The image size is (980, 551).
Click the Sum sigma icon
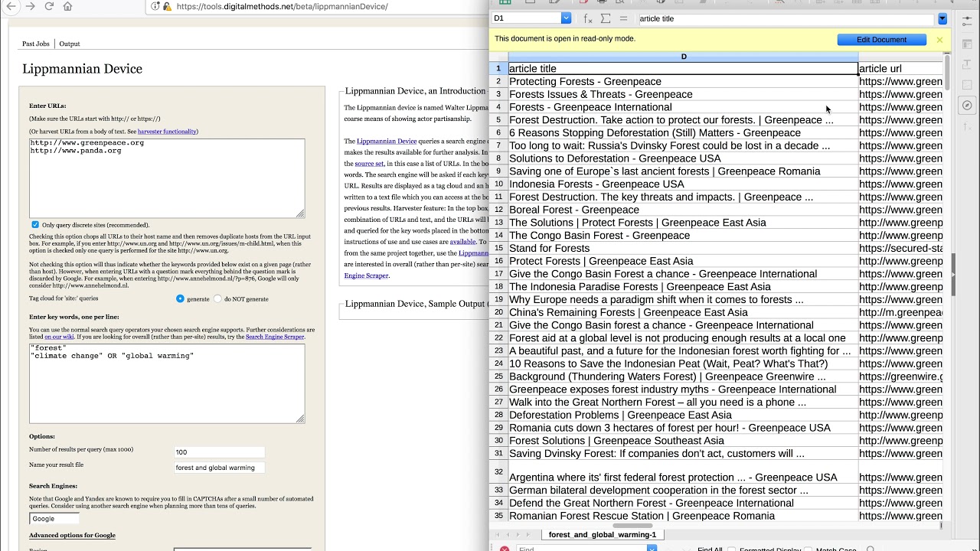[606, 18]
